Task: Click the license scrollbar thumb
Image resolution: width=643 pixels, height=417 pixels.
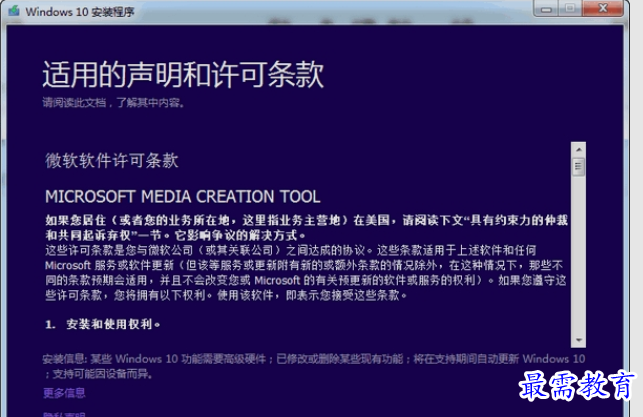Action: click(x=579, y=166)
